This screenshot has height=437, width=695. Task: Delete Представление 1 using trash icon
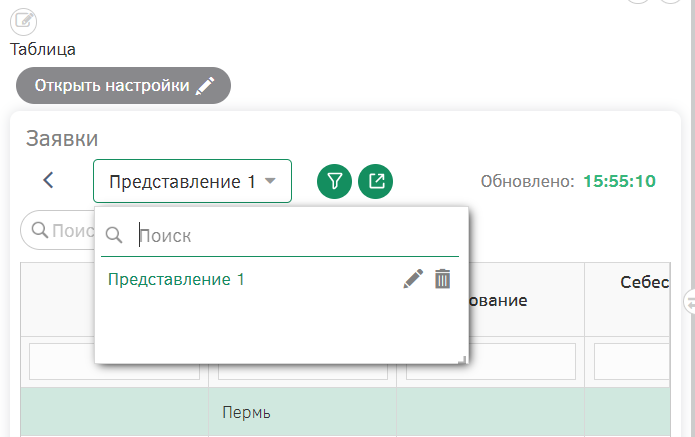click(442, 279)
